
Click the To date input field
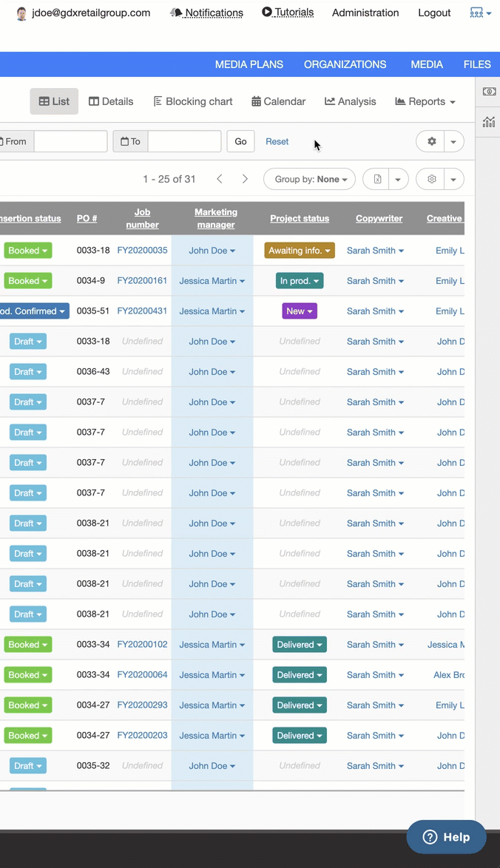(184, 141)
